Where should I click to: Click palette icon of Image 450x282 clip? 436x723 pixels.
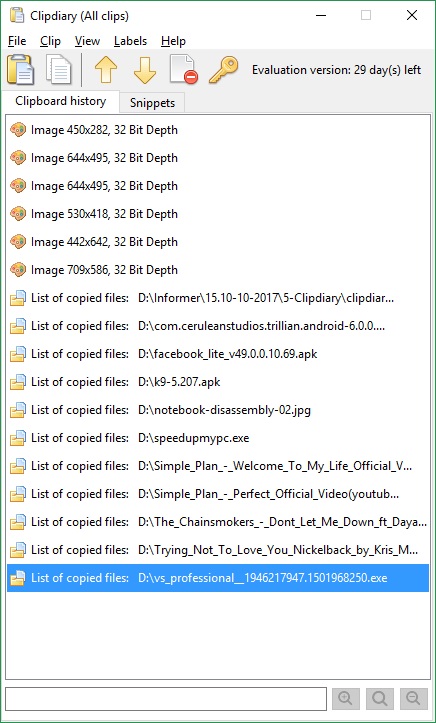pos(18,130)
